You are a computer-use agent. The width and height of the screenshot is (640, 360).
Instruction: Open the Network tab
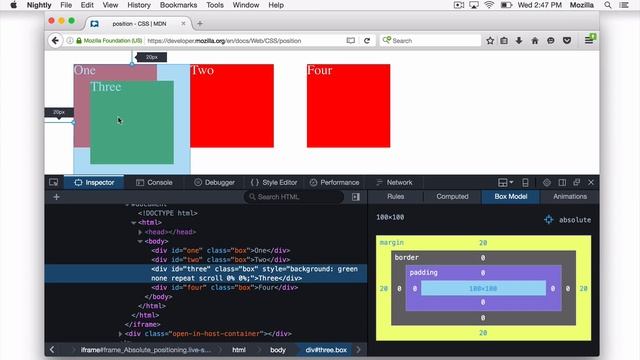point(394,182)
